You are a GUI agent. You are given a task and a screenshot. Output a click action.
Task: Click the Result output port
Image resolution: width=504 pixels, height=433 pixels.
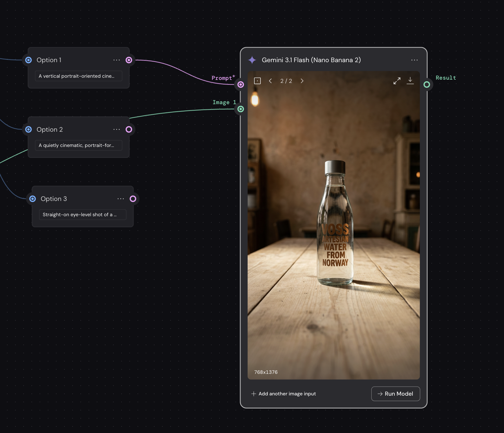coord(427,85)
